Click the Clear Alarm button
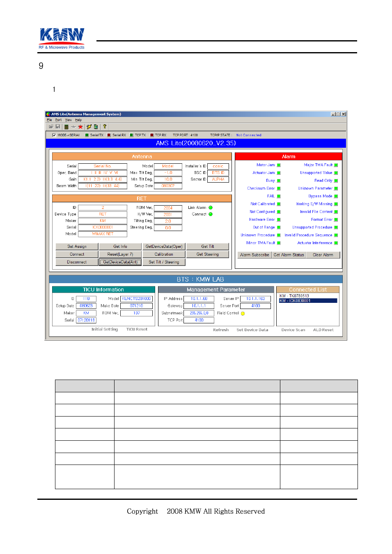The image size is (392, 554). pos(323,255)
